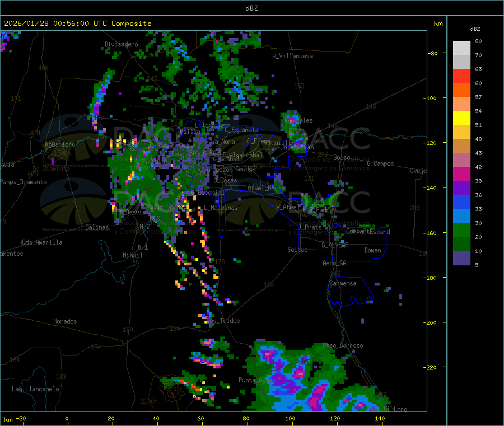
Task: Select the yellow 54 dBZ legend color
Action: 461,118
